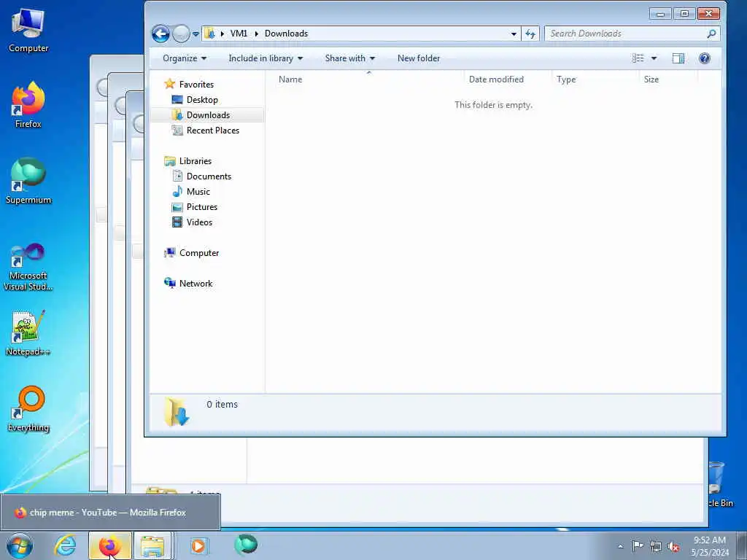Image resolution: width=747 pixels, height=560 pixels.
Task: Click Downloads in the address breadcrumb
Action: 286,34
